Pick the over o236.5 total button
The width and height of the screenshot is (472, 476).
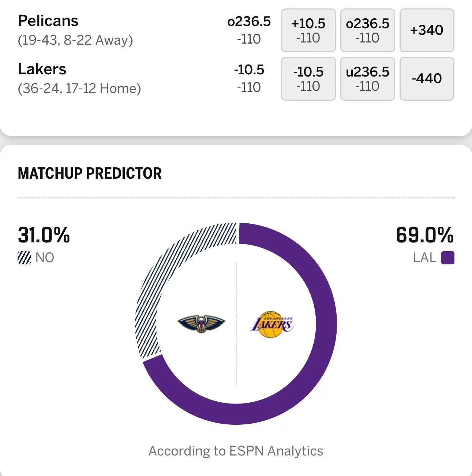click(367, 30)
